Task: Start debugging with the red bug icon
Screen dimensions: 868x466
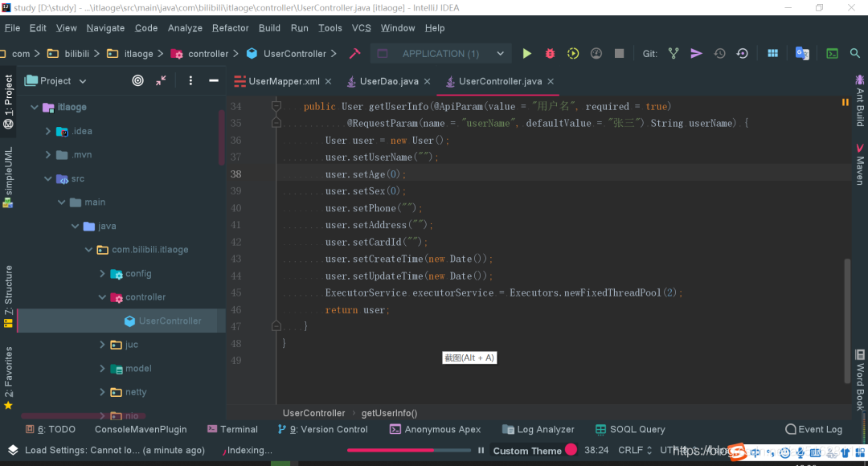Action: coord(550,54)
